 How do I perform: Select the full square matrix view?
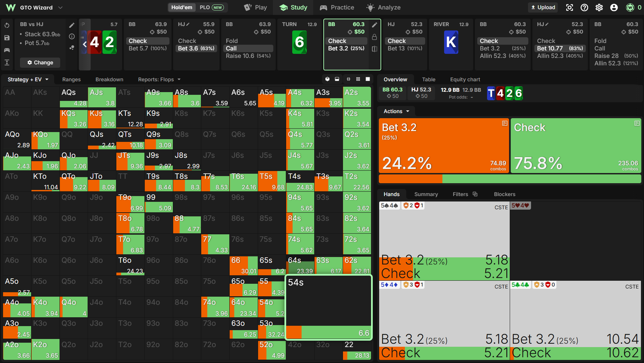pos(368,79)
